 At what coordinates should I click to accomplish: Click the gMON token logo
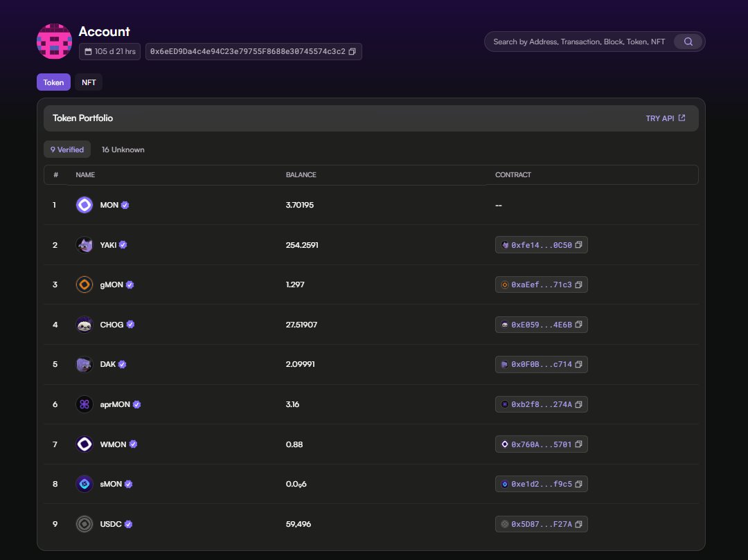pyautogui.click(x=84, y=284)
